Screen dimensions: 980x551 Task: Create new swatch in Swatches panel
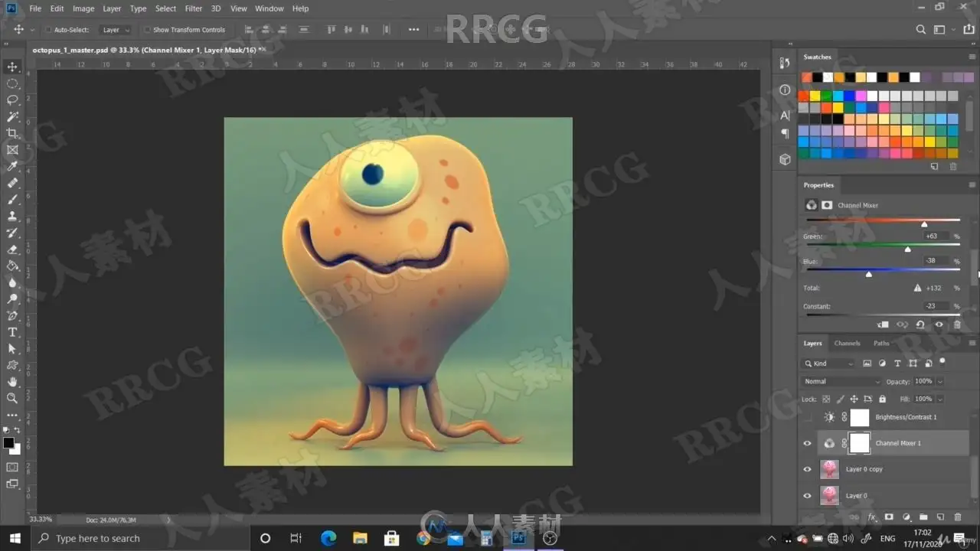(x=934, y=166)
